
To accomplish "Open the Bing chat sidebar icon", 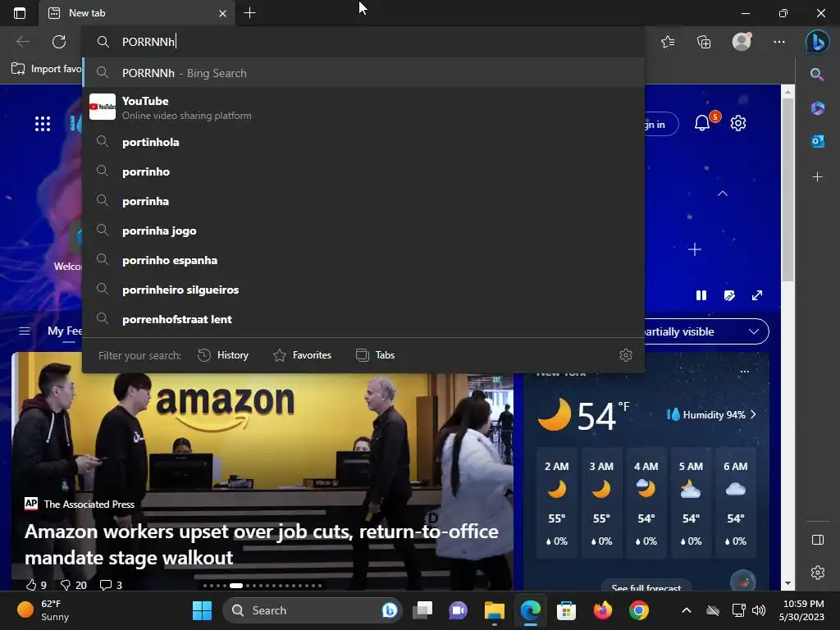I will tap(817, 41).
